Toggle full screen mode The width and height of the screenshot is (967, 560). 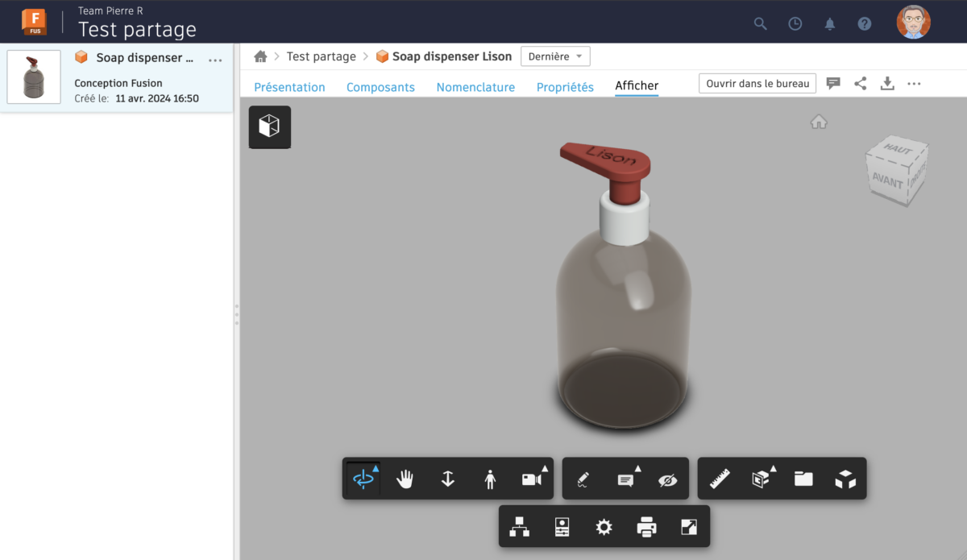[688, 527]
